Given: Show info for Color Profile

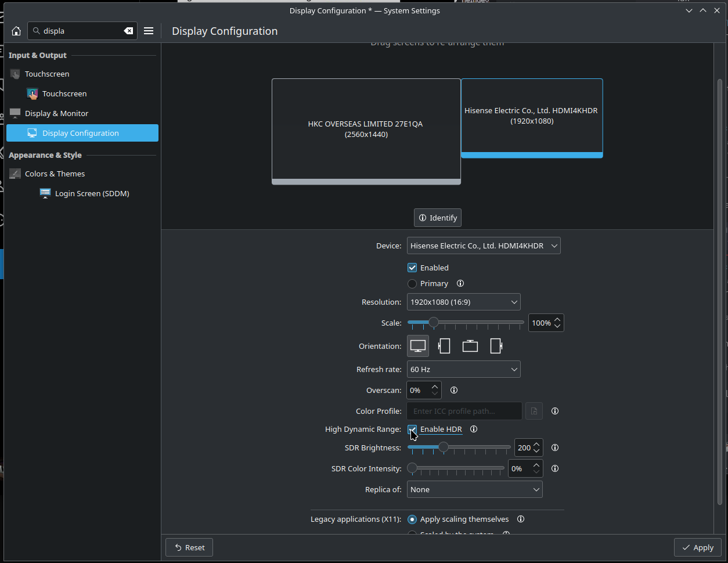Looking at the screenshot, I should coord(555,411).
